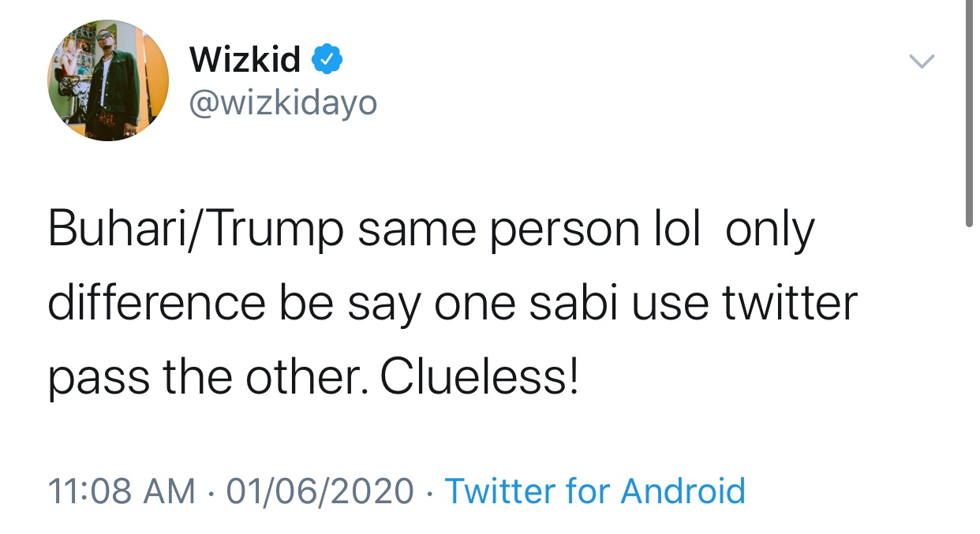Click the phrase pass the other
The width and height of the screenshot is (980, 534).
pos(208,379)
